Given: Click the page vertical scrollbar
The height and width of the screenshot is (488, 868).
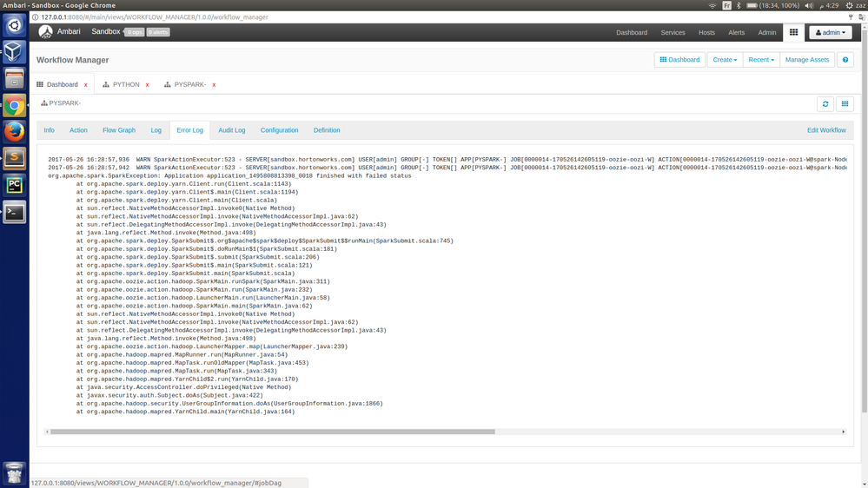Looking at the screenshot, I should (x=865, y=221).
